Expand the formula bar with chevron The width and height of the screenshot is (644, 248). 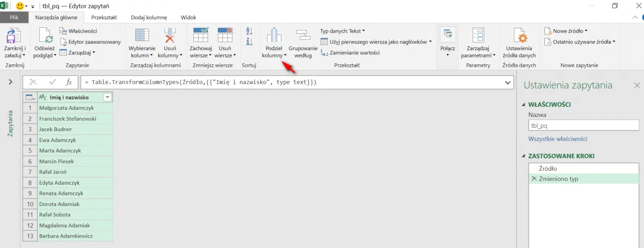508,82
